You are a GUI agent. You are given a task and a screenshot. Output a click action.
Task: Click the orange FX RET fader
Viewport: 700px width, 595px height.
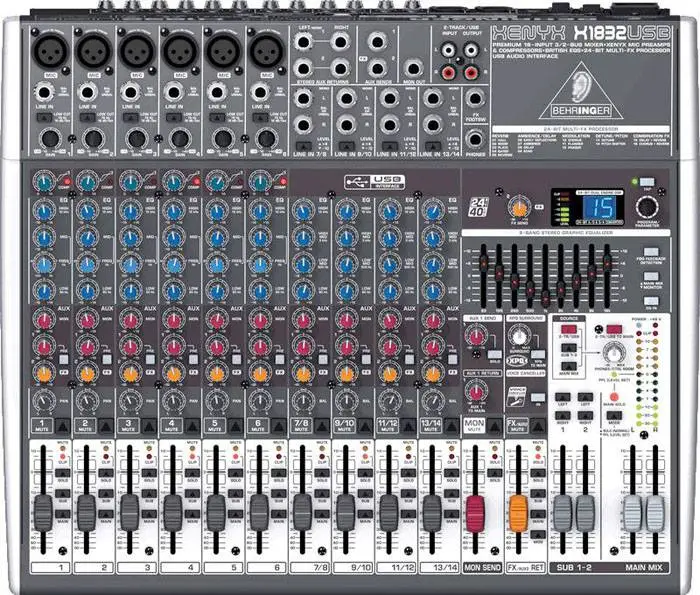tap(517, 513)
